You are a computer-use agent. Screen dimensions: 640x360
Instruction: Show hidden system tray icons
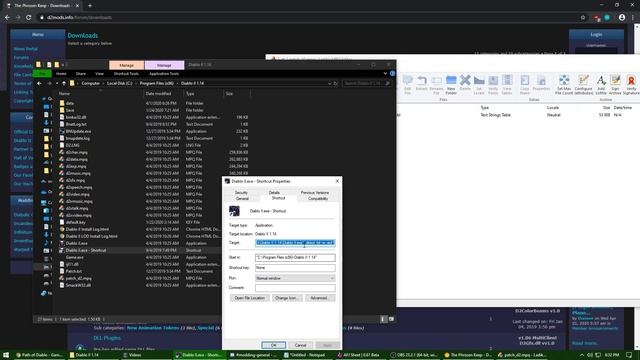(582, 355)
